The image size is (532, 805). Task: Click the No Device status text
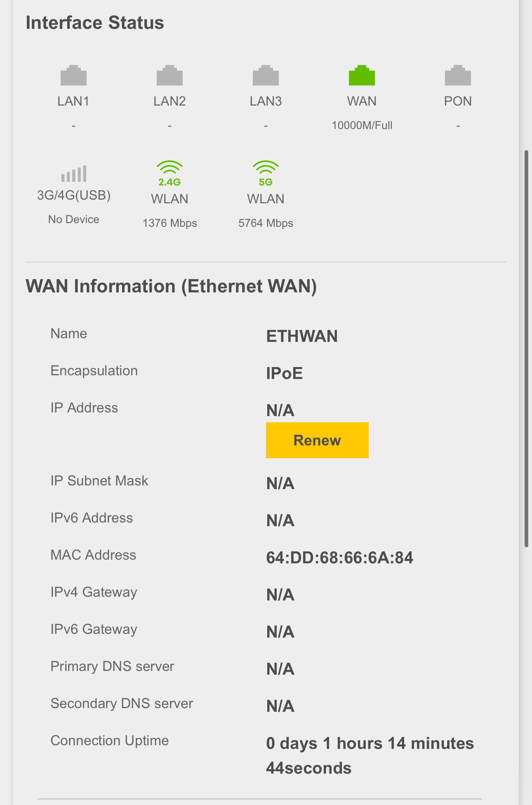pyautogui.click(x=74, y=219)
